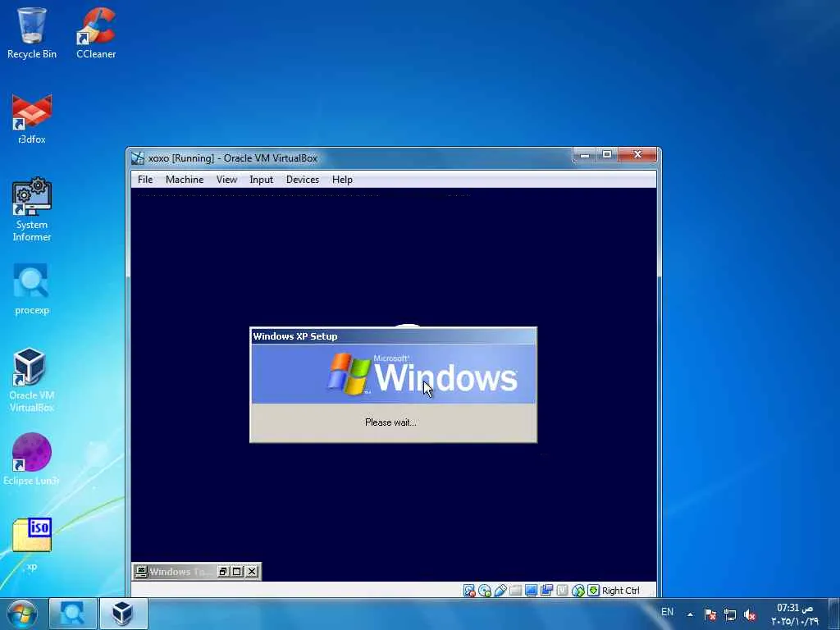Viewport: 840px width, 630px height.
Task: Open the Help menu
Action: [342, 180]
